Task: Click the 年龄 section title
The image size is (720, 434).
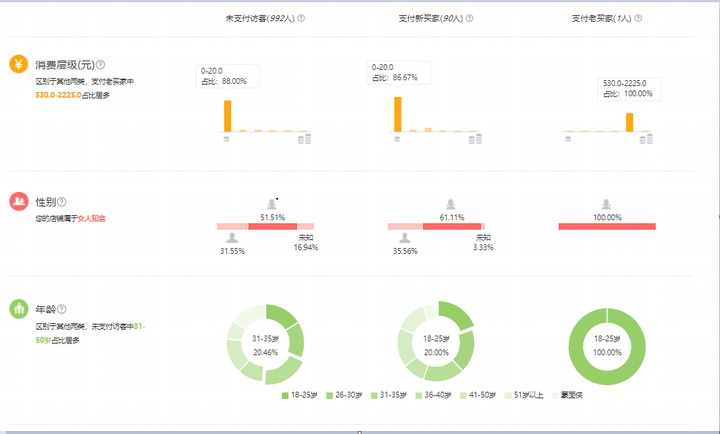Action: [45, 309]
